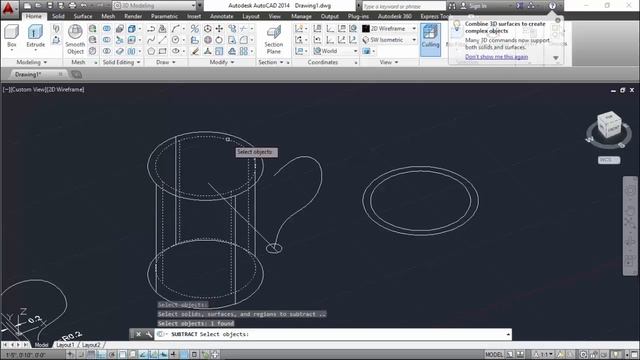The height and width of the screenshot is (360, 640).
Task: Expand the Solid Editing panel
Action: click(121, 62)
